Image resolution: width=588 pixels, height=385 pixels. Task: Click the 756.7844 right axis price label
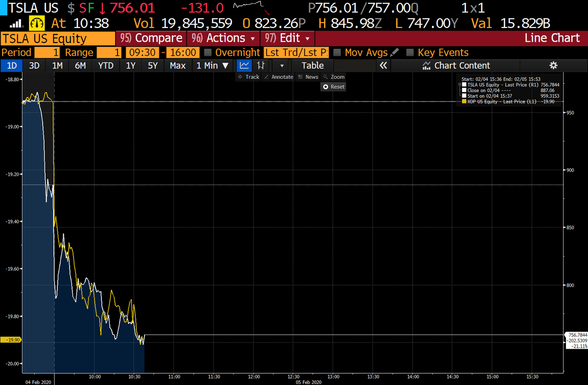[576, 334]
